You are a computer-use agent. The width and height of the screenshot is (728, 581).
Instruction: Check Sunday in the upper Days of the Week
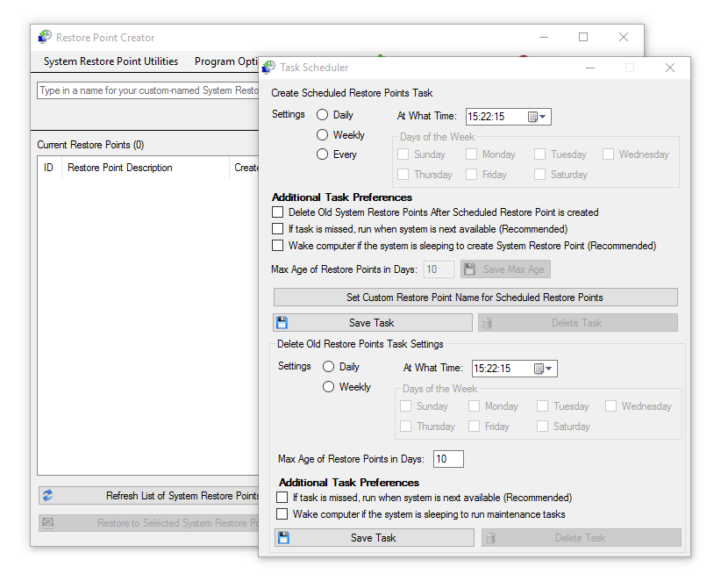point(403,154)
